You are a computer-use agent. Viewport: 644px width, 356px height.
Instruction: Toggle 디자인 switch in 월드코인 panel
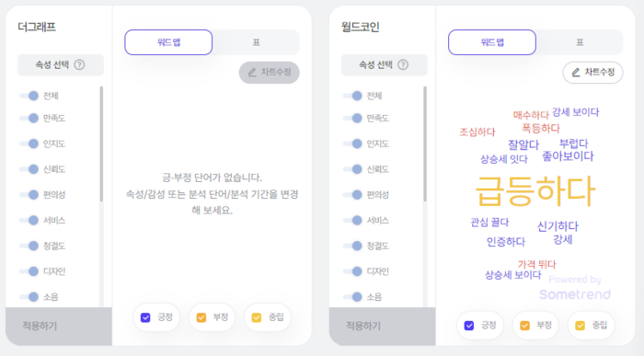click(x=352, y=271)
